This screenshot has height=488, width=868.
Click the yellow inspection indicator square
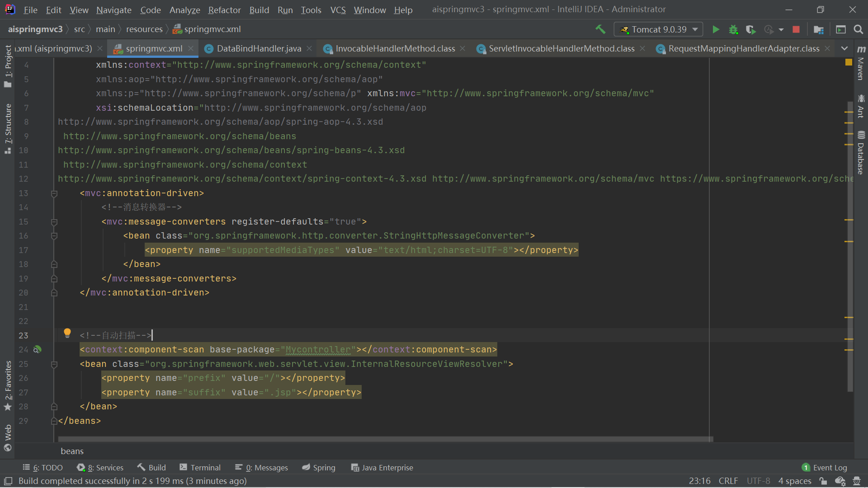tap(849, 62)
